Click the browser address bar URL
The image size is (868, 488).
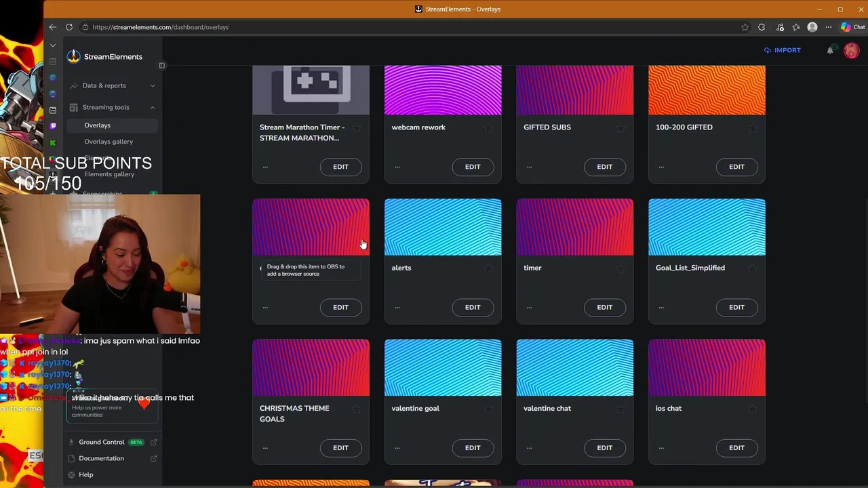click(x=161, y=27)
